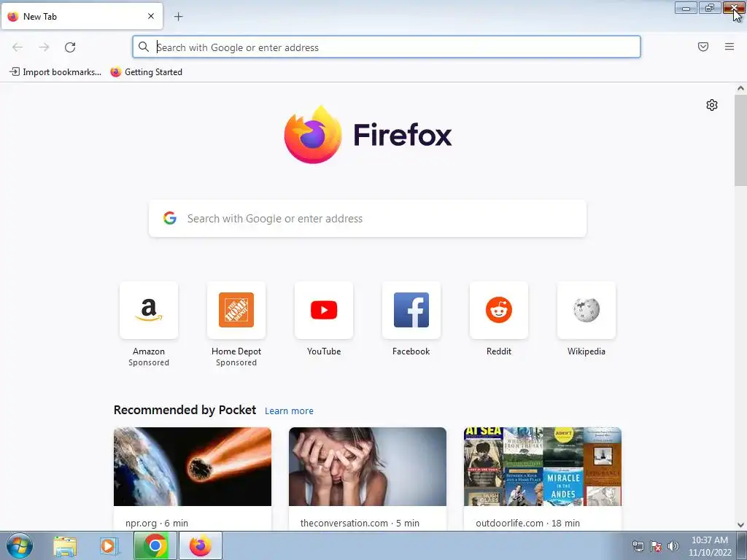Open new tab personalize settings gear
747x560 pixels.
coord(712,105)
